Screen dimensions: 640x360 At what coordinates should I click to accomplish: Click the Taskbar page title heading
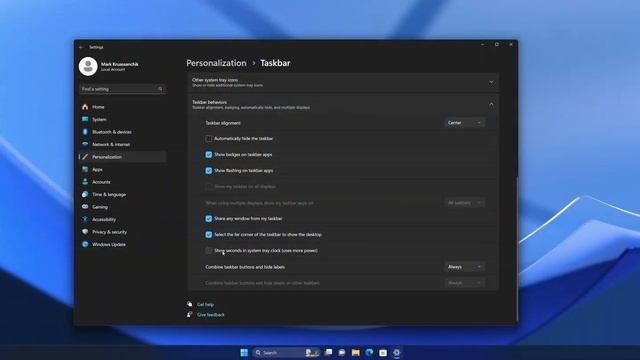[275, 63]
